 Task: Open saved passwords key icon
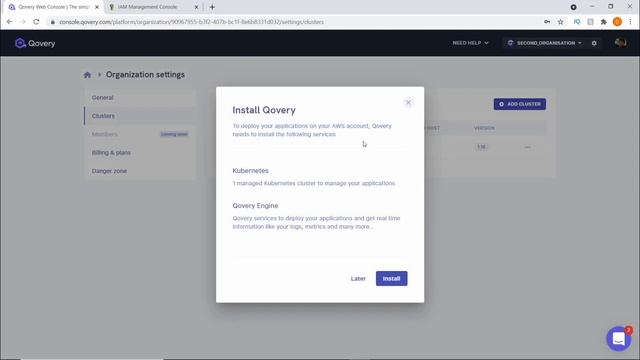(x=547, y=22)
